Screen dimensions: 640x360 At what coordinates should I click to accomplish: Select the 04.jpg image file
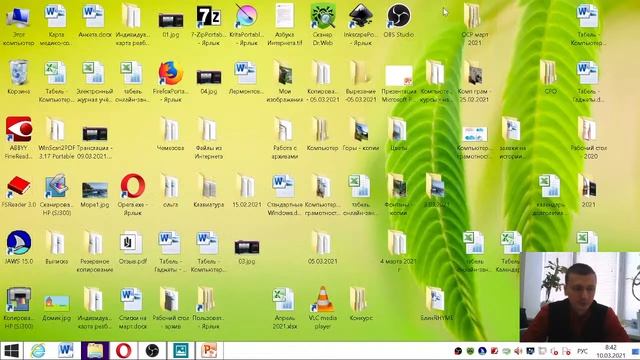[209, 77]
